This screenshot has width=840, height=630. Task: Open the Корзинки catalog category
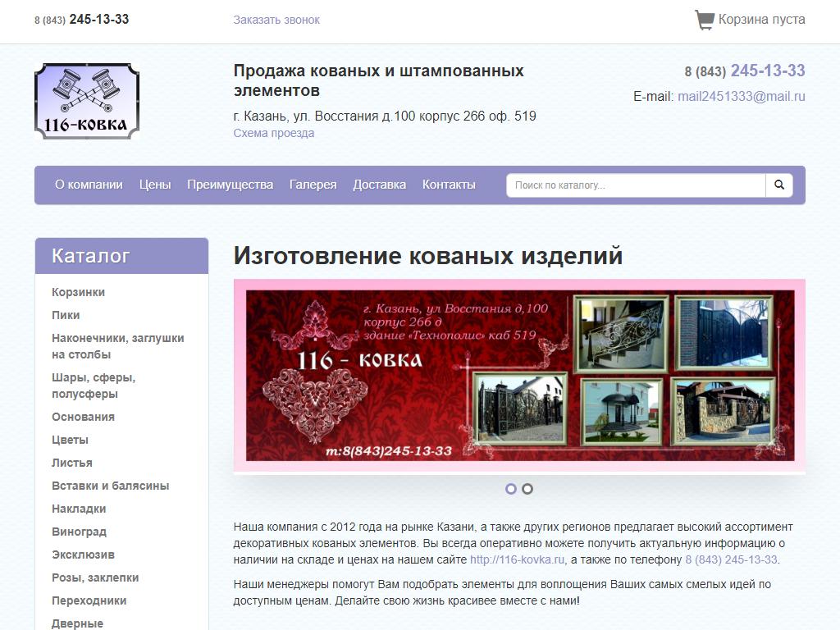point(78,292)
